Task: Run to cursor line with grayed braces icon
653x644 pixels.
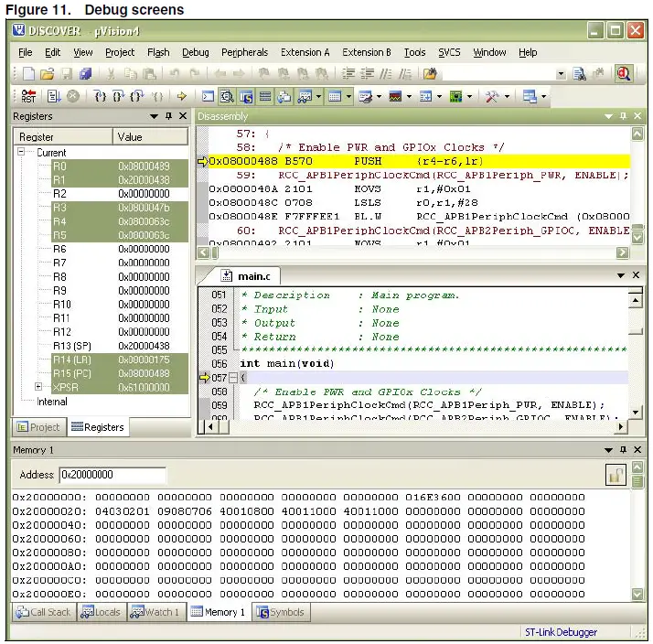Action: pyautogui.click(x=157, y=96)
